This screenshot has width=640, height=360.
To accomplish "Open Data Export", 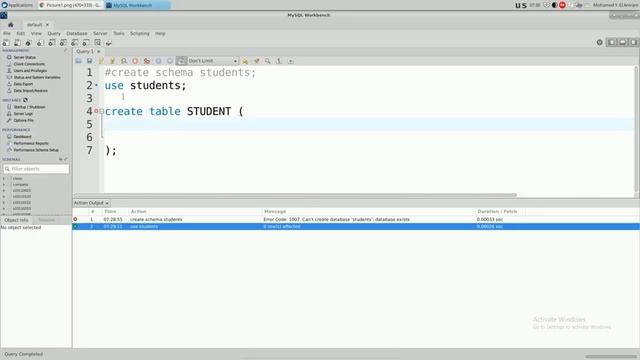I will pos(23,84).
